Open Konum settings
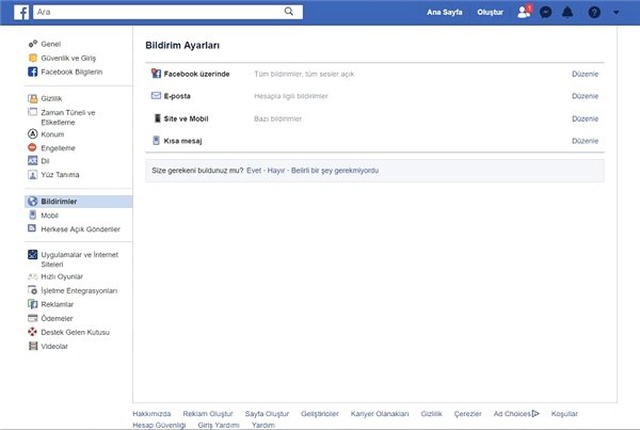Screen dimensions: 640x430 tap(52, 134)
